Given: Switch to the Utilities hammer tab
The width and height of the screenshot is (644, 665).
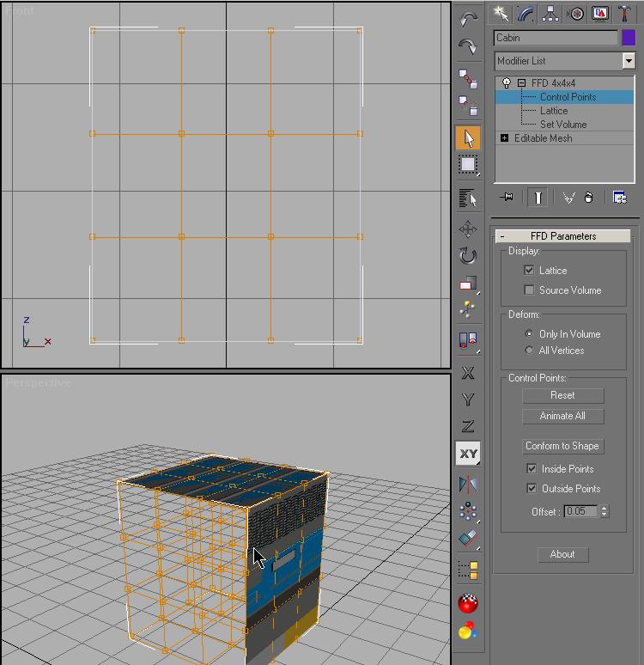Looking at the screenshot, I should pos(624,14).
